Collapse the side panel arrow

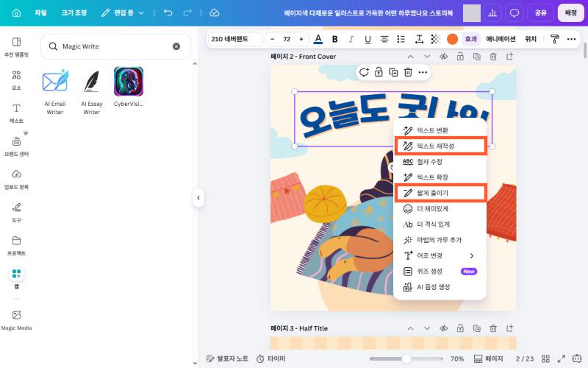[x=198, y=197]
